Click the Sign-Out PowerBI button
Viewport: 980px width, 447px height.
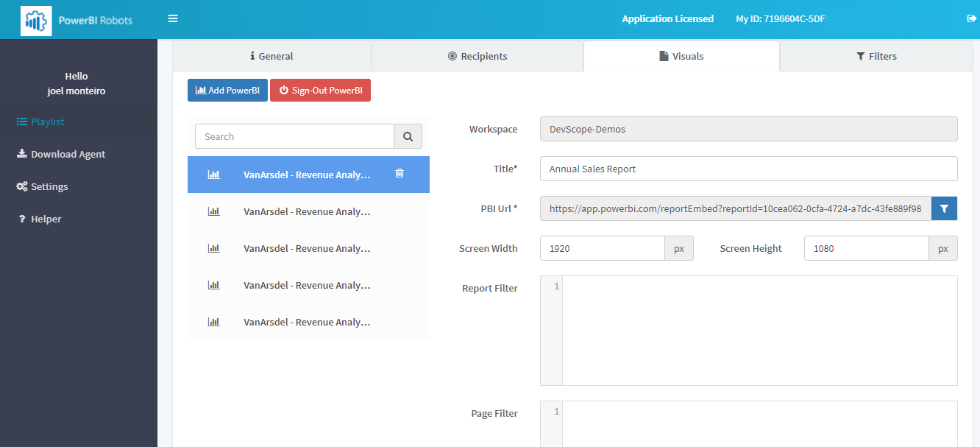pos(320,90)
